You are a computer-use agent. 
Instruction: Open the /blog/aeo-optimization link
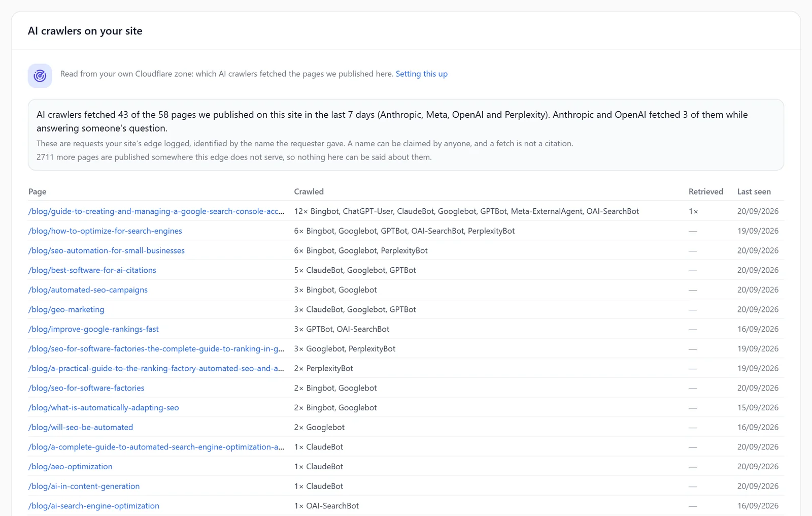[x=71, y=467]
